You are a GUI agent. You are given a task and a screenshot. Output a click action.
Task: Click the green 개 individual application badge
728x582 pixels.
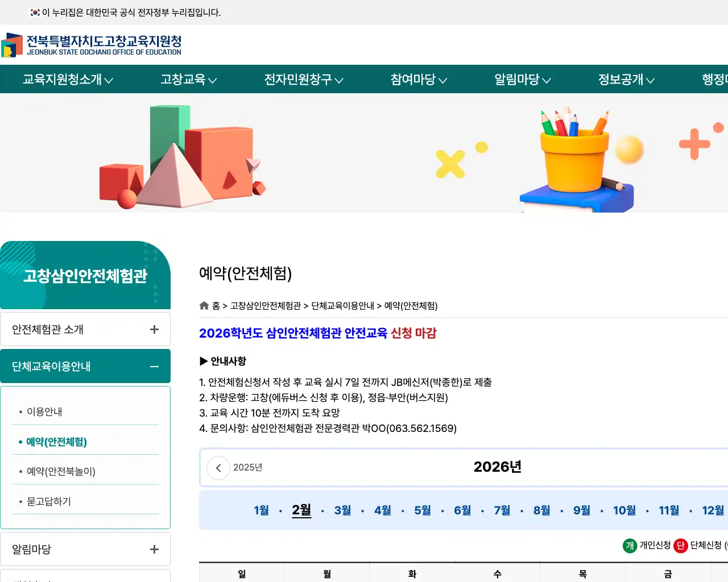[629, 546]
